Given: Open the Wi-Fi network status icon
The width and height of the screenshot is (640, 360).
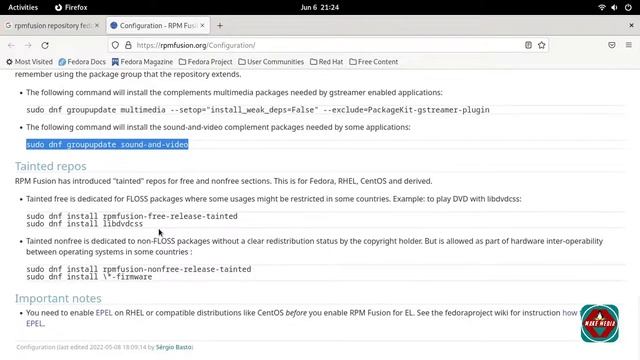Looking at the screenshot, I should (602, 7).
